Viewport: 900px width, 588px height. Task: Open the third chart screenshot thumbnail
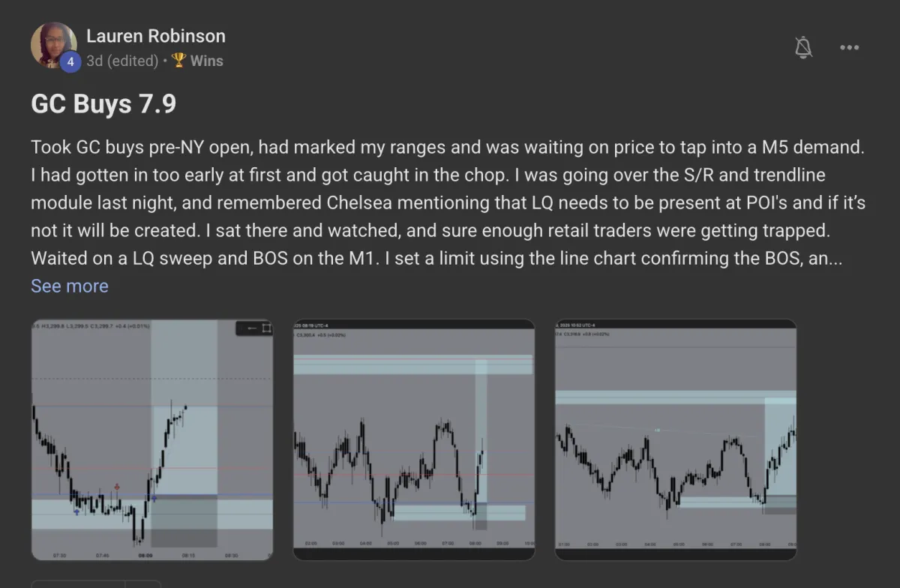(x=676, y=439)
